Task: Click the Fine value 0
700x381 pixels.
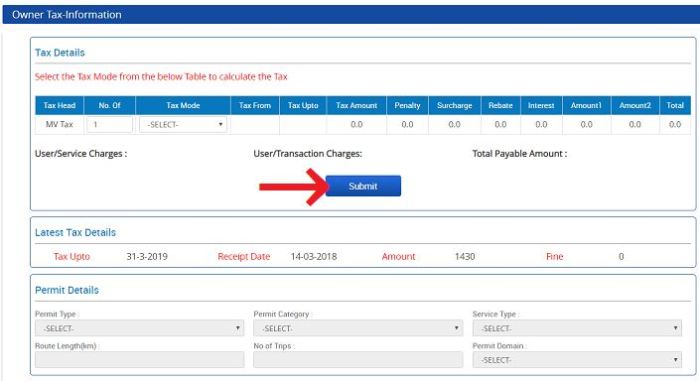Action: point(621,256)
